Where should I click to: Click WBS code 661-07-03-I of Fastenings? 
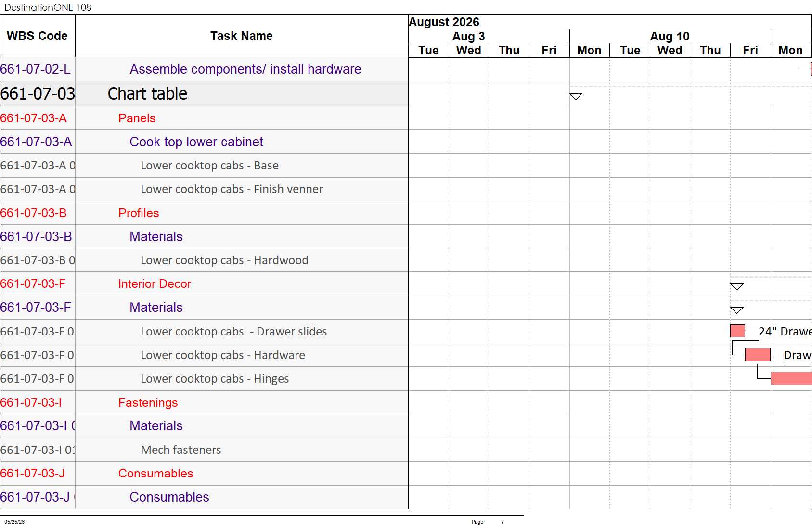pyautogui.click(x=31, y=403)
